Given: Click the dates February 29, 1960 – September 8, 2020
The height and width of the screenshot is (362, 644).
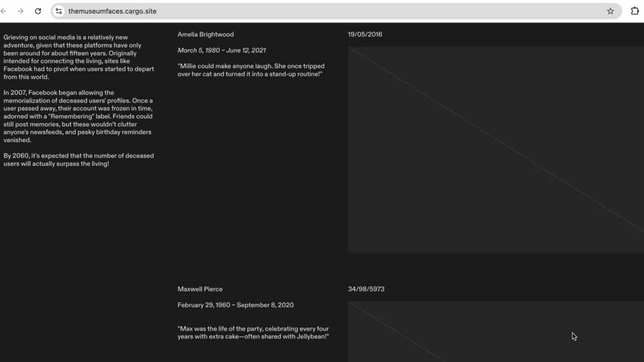Looking at the screenshot, I should point(235,305).
